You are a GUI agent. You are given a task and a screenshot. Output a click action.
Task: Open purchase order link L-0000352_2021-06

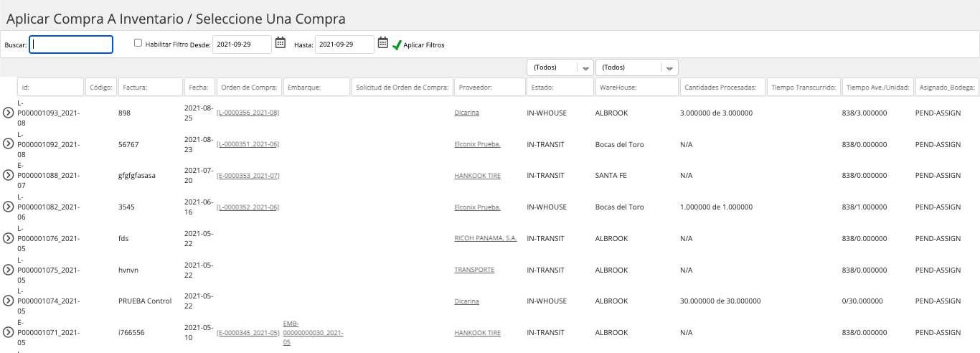point(248,207)
